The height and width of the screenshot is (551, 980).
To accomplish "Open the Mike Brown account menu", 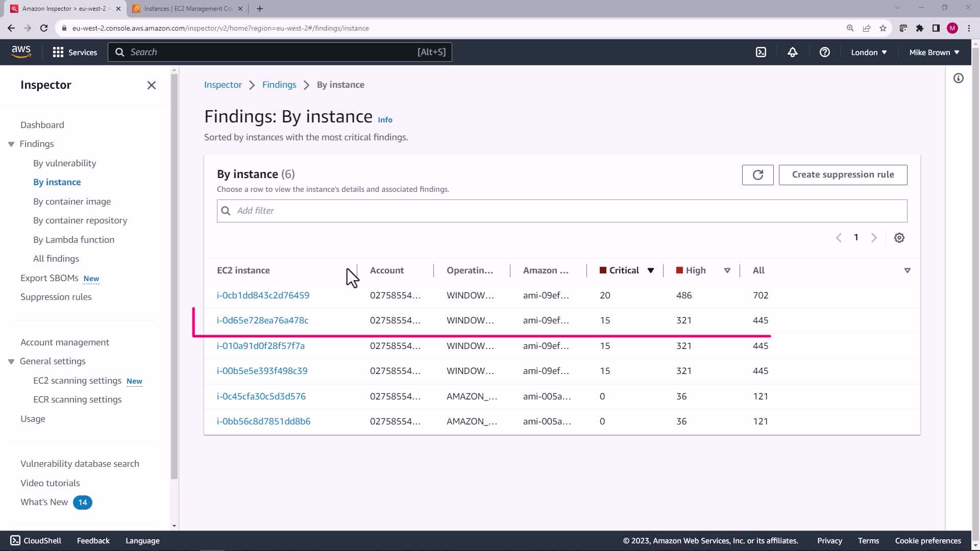I will click(934, 52).
